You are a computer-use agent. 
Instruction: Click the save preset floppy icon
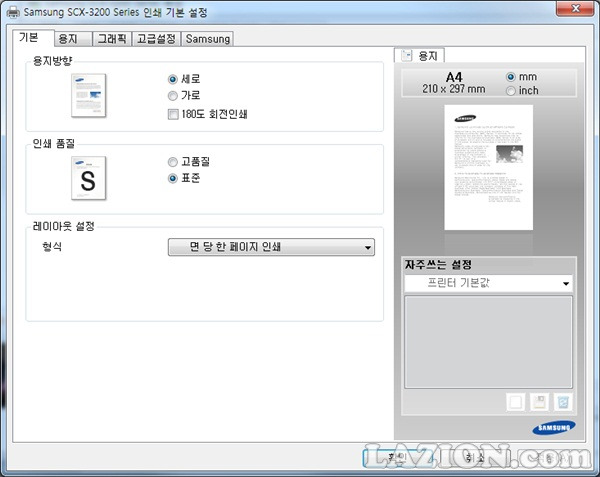540,402
